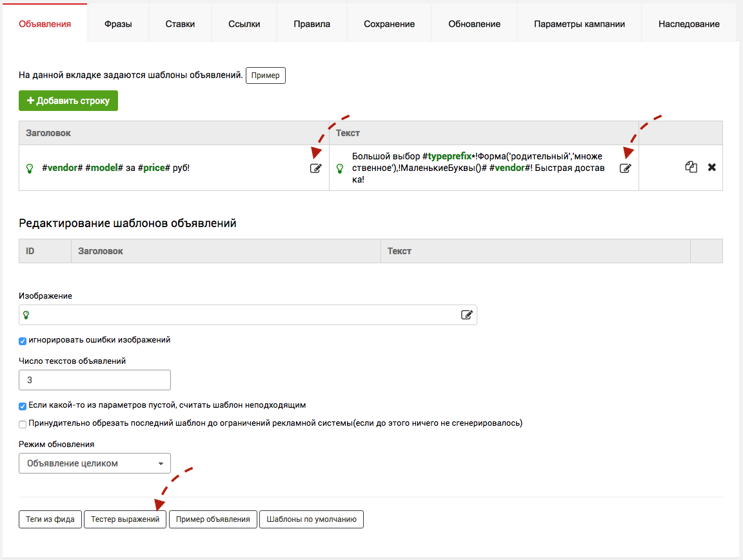Switch to the Фразы tab
Screen dimensions: 743x560
pyautogui.click(x=118, y=24)
